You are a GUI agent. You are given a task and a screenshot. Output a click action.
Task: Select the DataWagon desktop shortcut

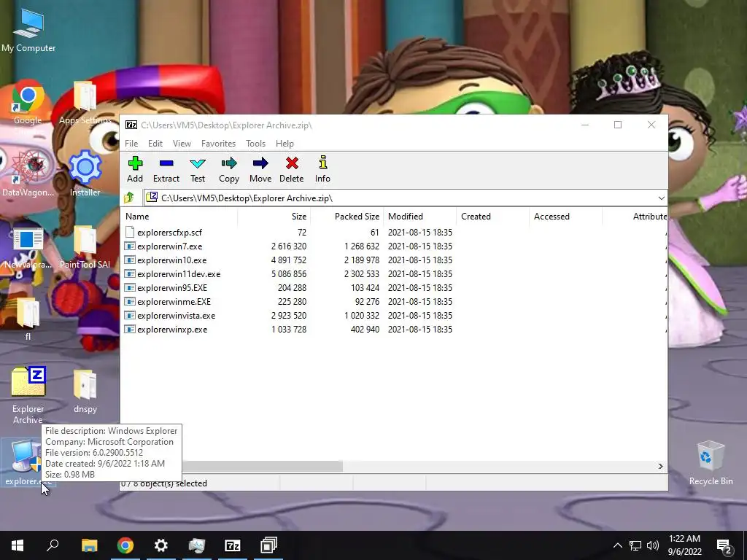pyautogui.click(x=28, y=174)
